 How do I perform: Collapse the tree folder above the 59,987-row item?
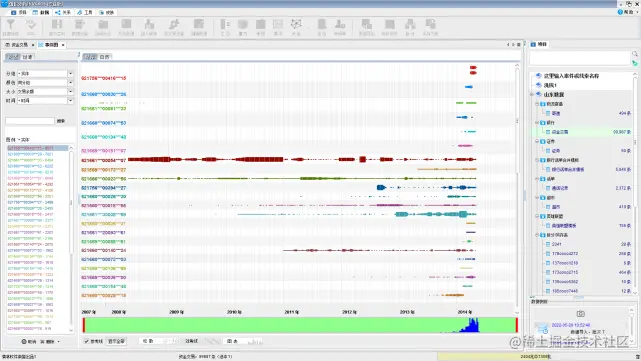click(x=537, y=123)
